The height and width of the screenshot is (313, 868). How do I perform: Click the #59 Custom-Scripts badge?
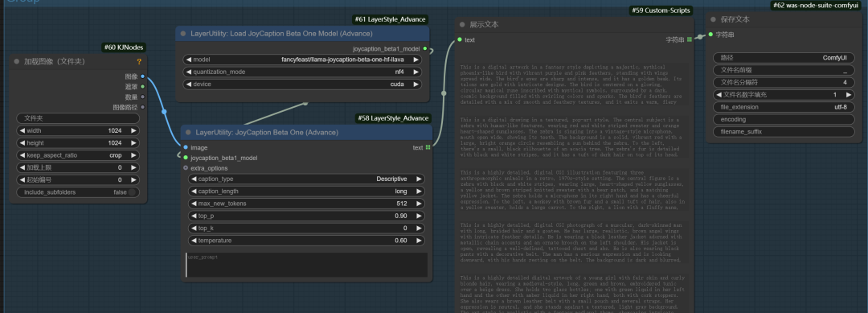[x=661, y=10]
